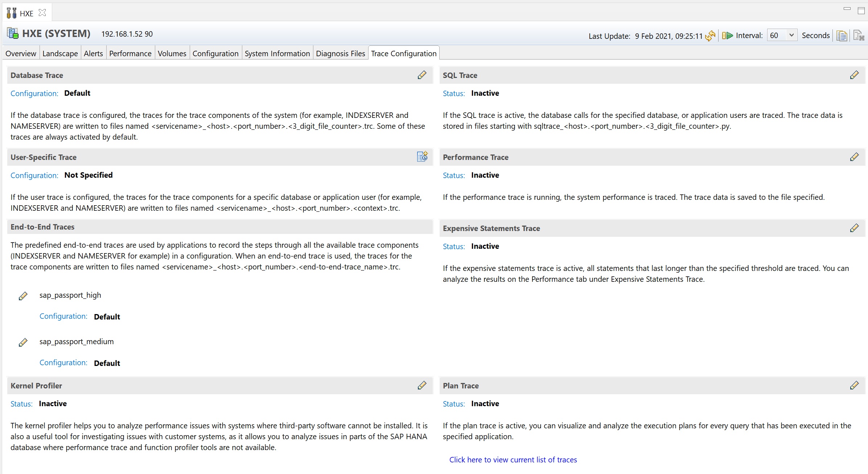This screenshot has width=868, height=474.
Task: Edit Expensive Statements Trace settings
Action: click(854, 228)
